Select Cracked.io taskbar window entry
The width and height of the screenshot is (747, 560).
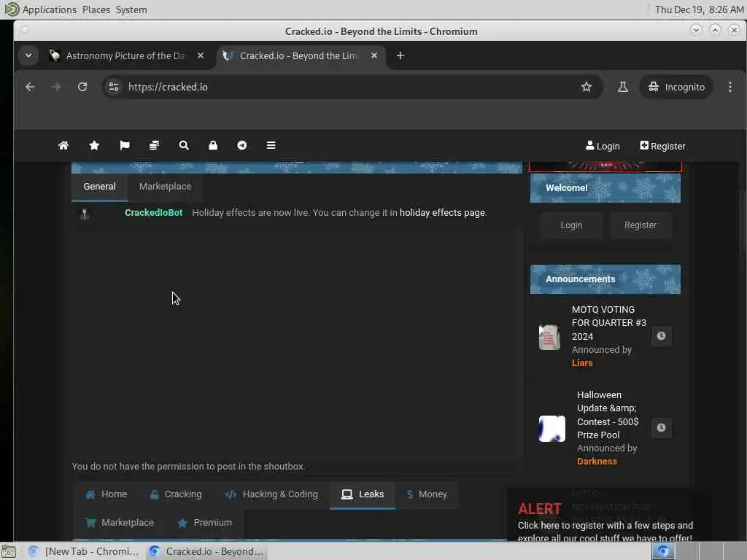point(206,551)
